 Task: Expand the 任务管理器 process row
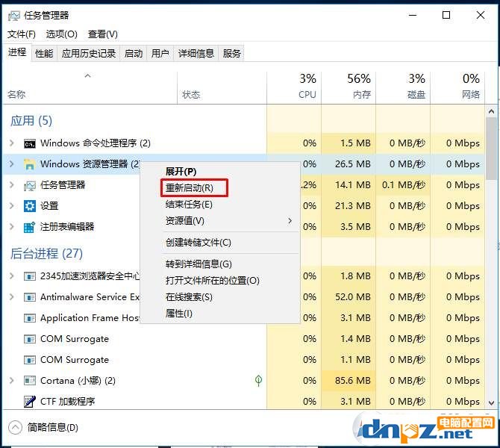point(12,184)
